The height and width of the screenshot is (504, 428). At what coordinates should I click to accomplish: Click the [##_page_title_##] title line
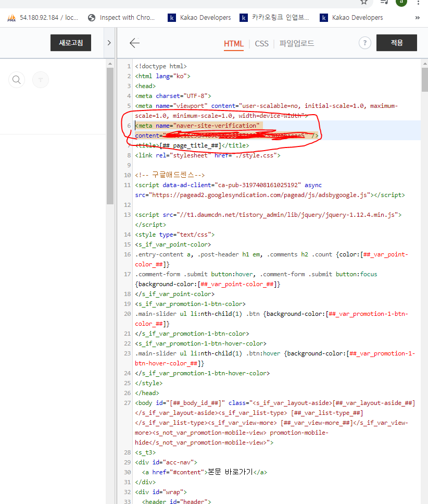(192, 145)
